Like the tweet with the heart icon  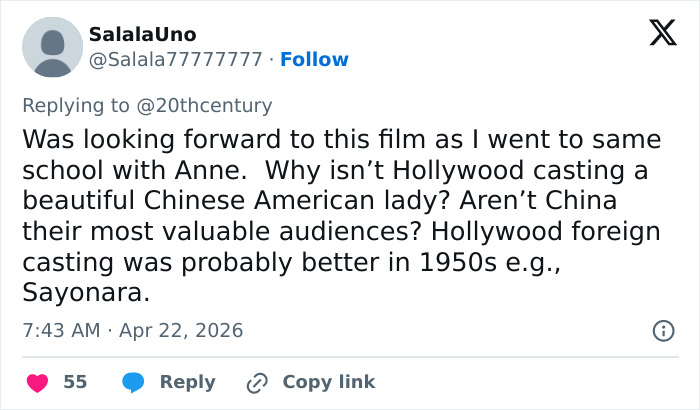[37, 382]
